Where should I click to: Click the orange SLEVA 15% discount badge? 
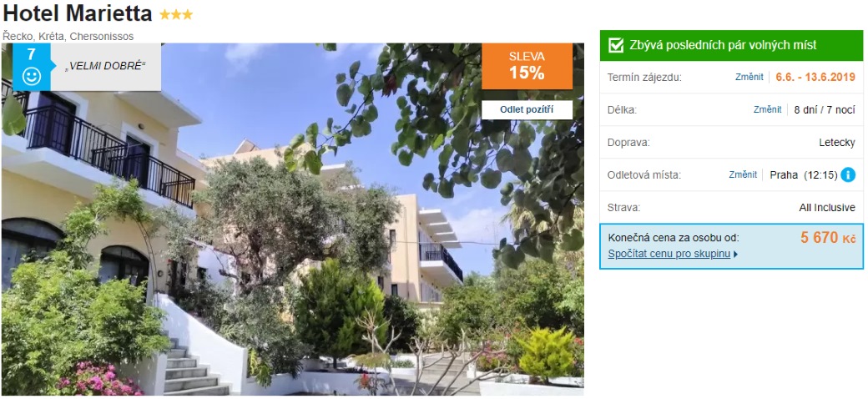pyautogui.click(x=527, y=67)
